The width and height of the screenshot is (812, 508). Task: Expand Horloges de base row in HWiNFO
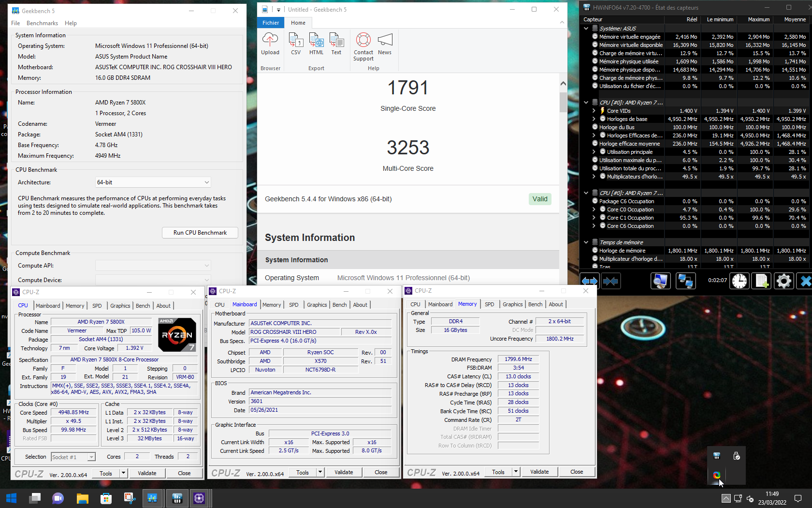click(594, 119)
